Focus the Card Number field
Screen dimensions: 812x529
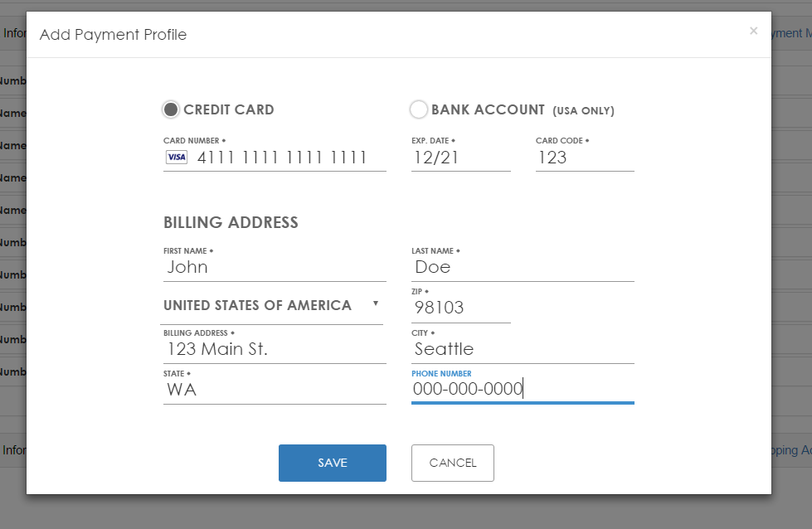282,158
